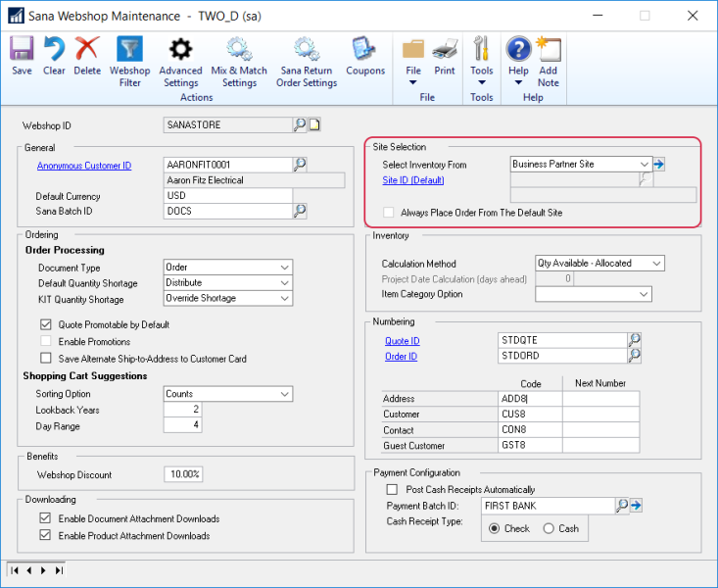
Task: Click the Default Currency USD field
Action: tap(228, 196)
